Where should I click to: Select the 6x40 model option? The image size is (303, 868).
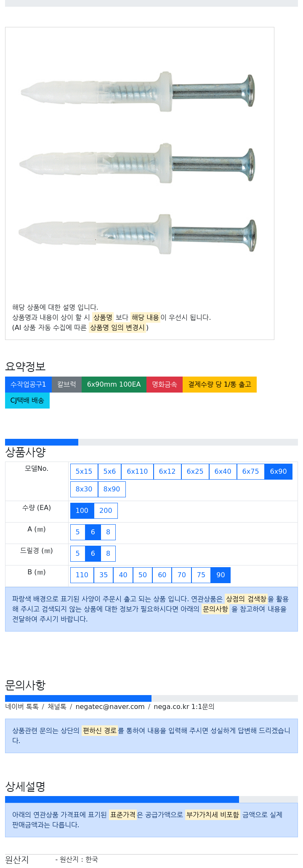pos(223,472)
